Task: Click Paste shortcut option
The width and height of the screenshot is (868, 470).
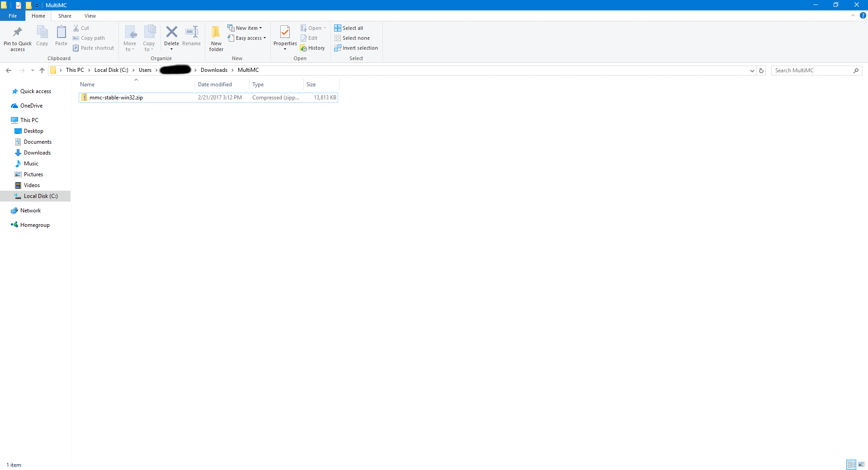Action: point(93,48)
